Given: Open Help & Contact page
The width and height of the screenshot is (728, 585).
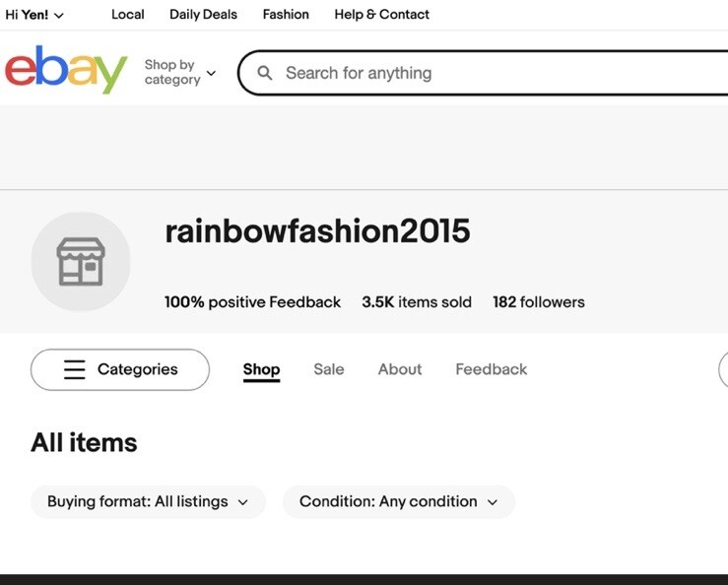Looking at the screenshot, I should [381, 15].
